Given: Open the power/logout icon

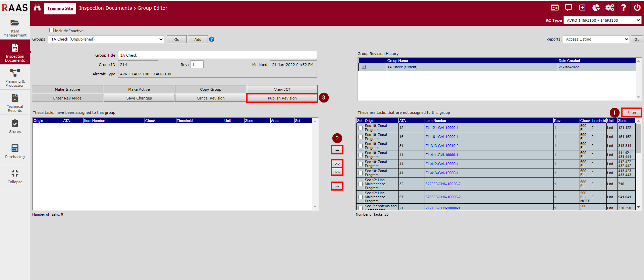Looking at the screenshot, I should point(637,8).
